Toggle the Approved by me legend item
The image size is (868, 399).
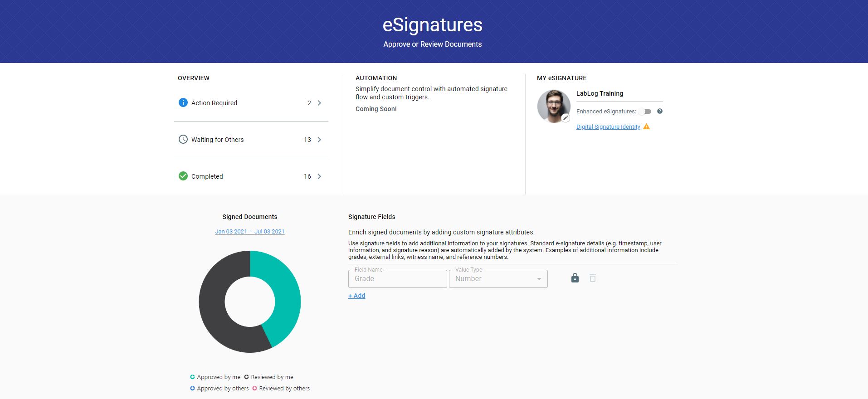tap(215, 377)
